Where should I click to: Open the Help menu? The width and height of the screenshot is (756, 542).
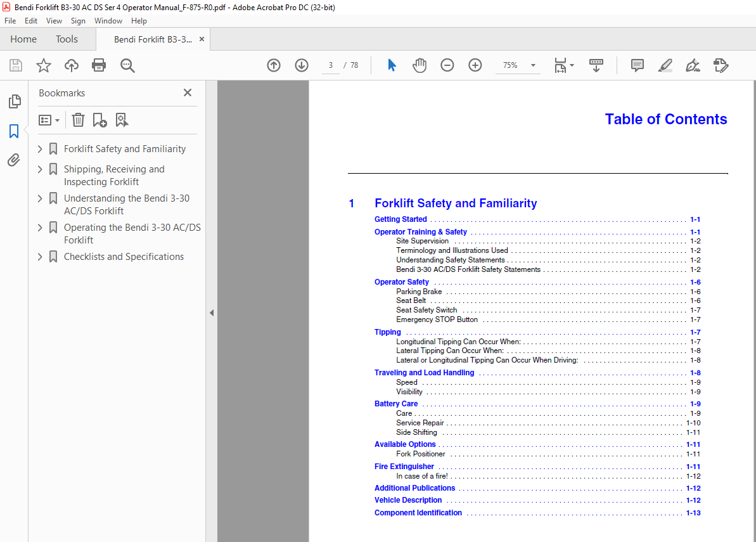click(x=139, y=21)
